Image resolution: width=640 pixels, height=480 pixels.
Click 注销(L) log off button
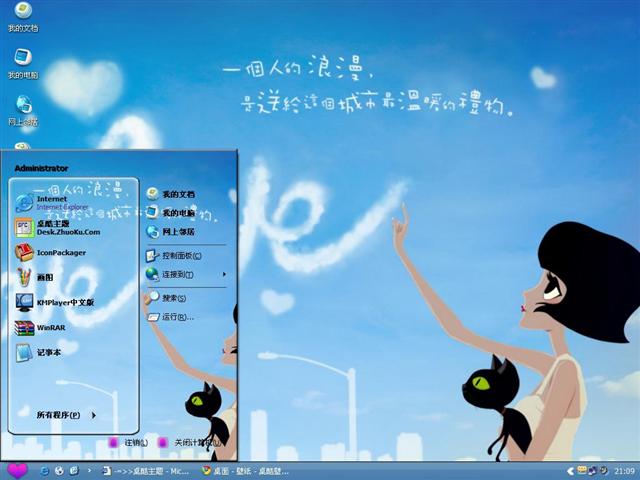pos(128,442)
